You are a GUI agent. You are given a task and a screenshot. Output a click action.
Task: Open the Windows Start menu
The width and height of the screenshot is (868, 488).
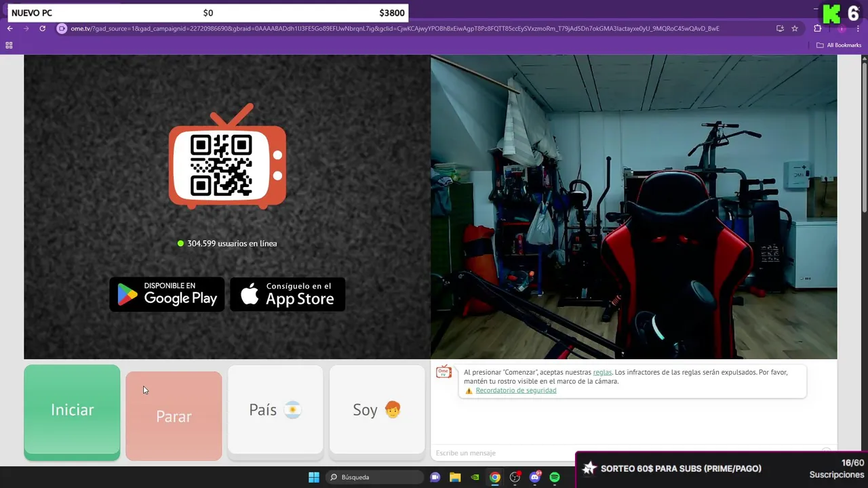314,477
